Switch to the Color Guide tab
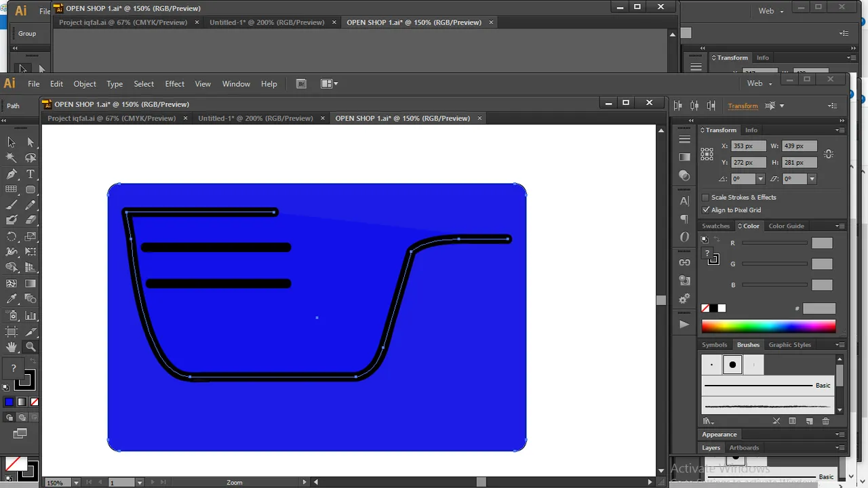868x488 pixels. [786, 226]
